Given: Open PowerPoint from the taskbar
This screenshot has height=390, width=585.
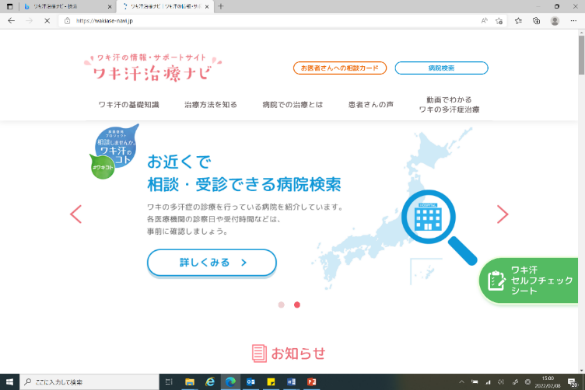Looking at the screenshot, I should click(312, 382).
